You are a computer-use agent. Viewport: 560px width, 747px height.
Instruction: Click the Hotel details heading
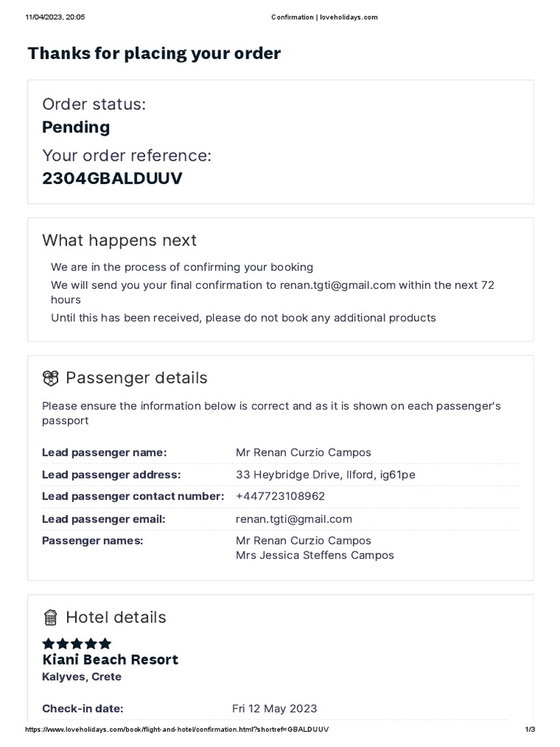pyautogui.click(x=116, y=618)
